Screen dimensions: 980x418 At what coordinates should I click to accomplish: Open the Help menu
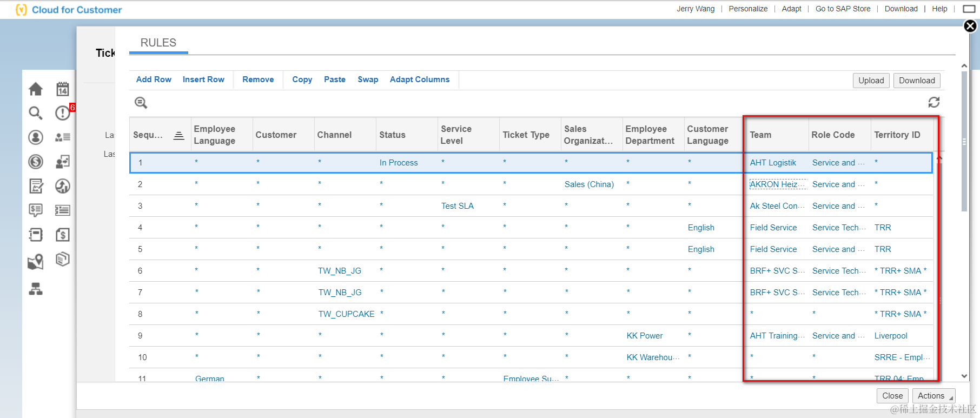tap(939, 9)
